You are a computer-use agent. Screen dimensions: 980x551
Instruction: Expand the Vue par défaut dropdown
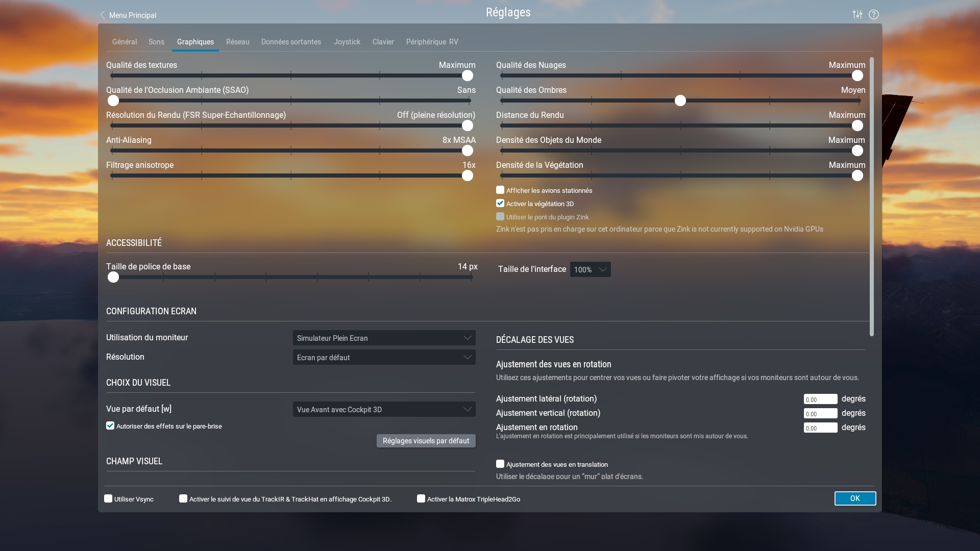click(384, 409)
